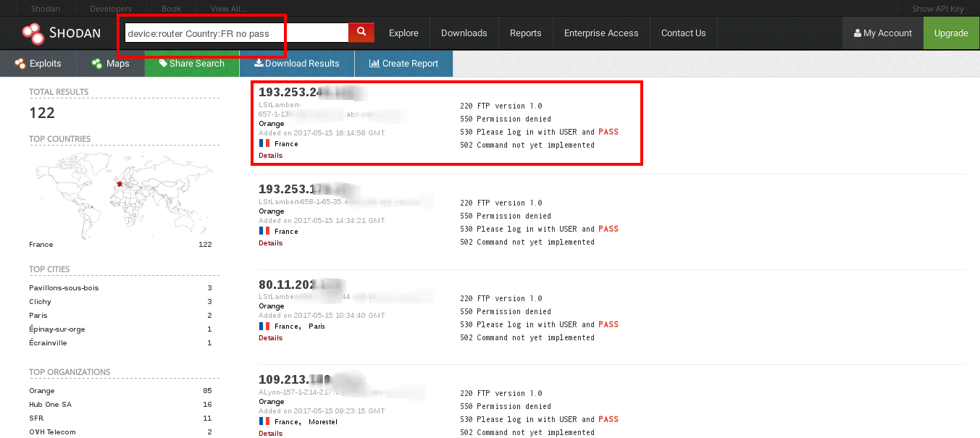This screenshot has height=438, width=980.
Task: Open the 193.253.1 result IP heading
Action: 309,190
